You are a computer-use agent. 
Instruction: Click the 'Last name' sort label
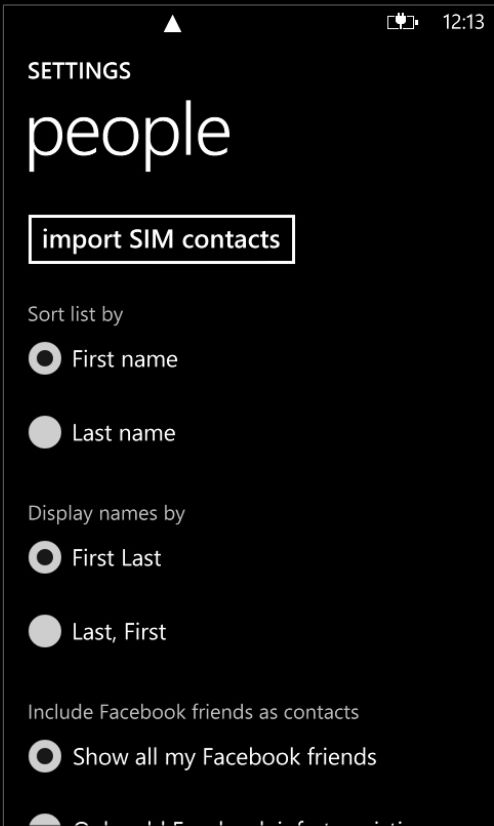(124, 433)
